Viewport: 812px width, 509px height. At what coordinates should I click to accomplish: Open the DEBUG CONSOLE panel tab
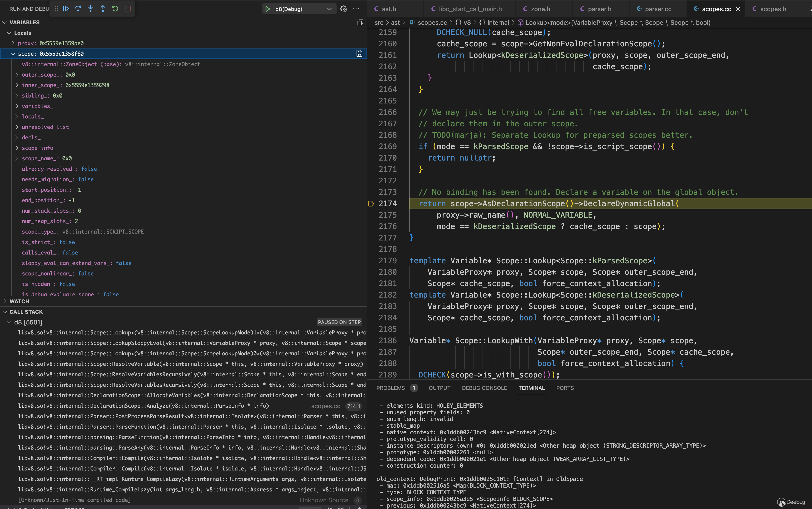click(x=484, y=388)
